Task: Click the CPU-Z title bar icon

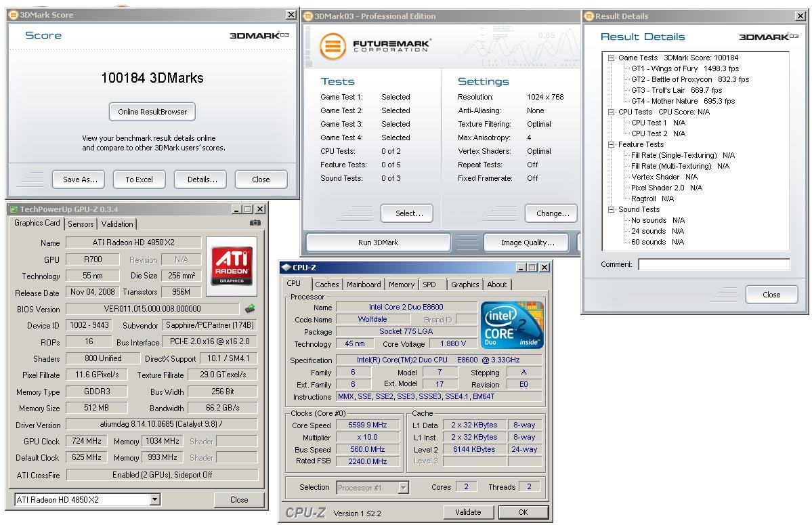Action: [x=286, y=268]
